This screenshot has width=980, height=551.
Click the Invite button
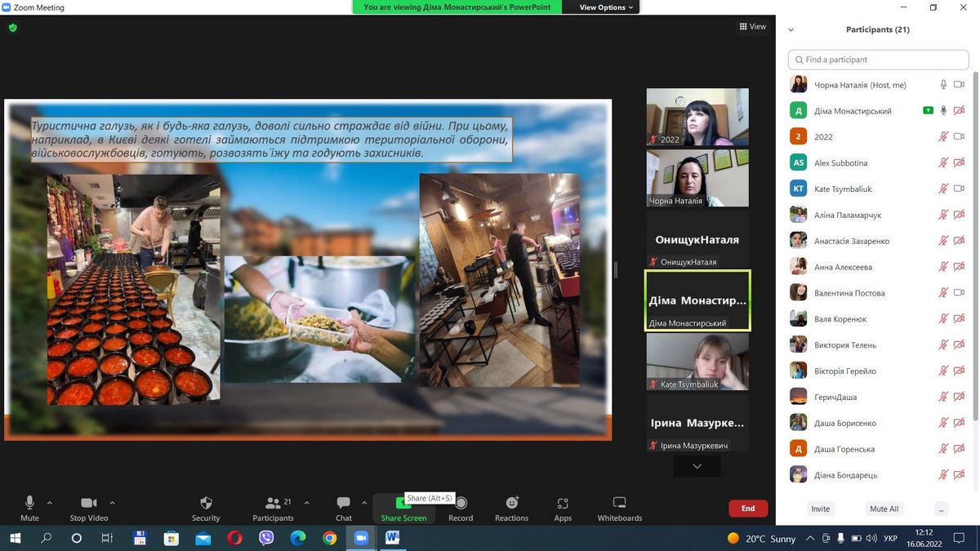[x=820, y=509]
